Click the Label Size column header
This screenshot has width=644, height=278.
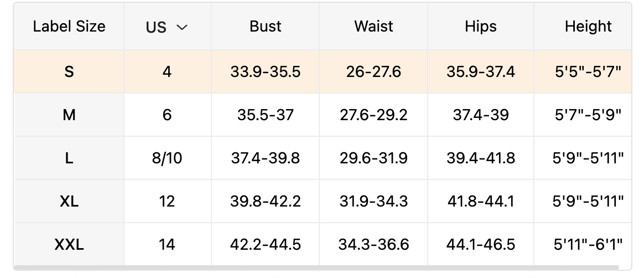69,27
